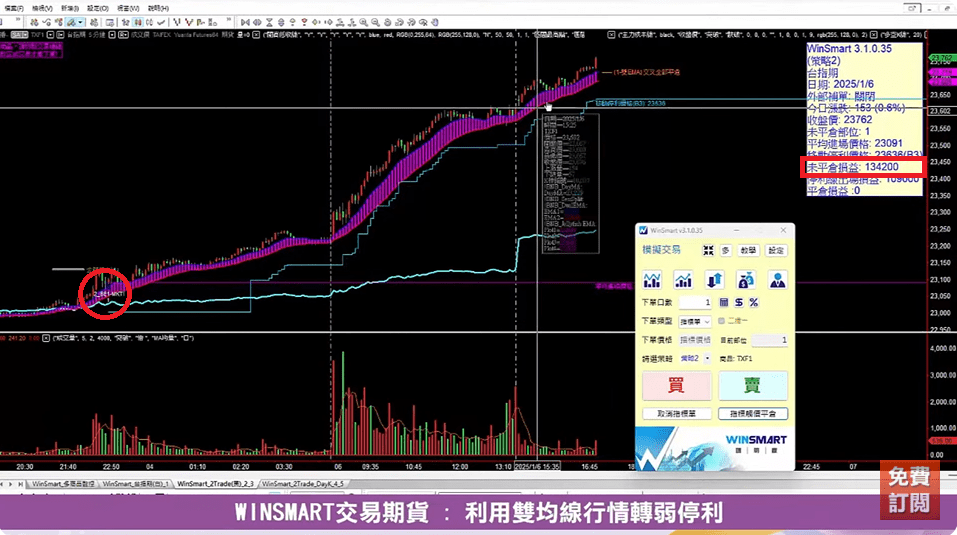The height and width of the screenshot is (535, 957).
Task: Click the 商品: TXF1 label in WinSmart panel
Action: coord(736,359)
